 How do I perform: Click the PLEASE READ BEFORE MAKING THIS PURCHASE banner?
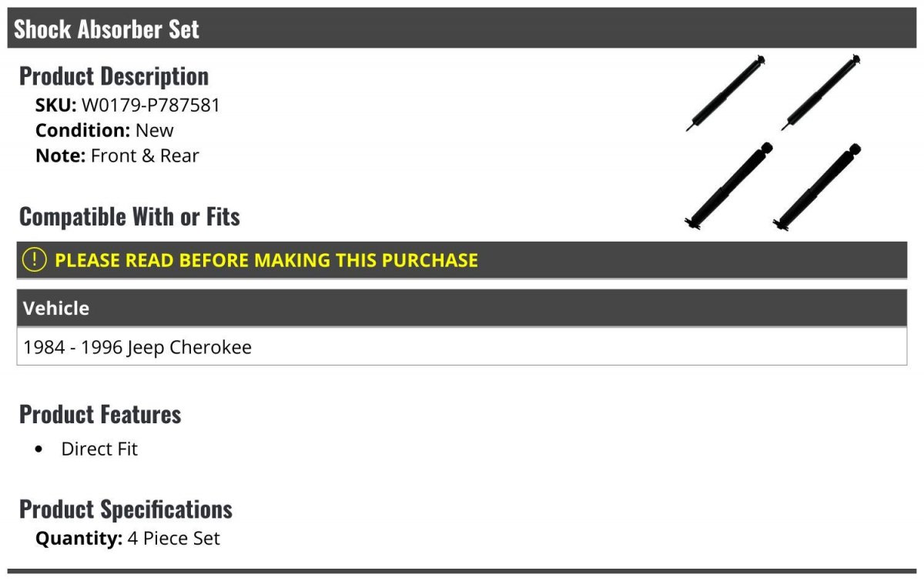point(462,260)
